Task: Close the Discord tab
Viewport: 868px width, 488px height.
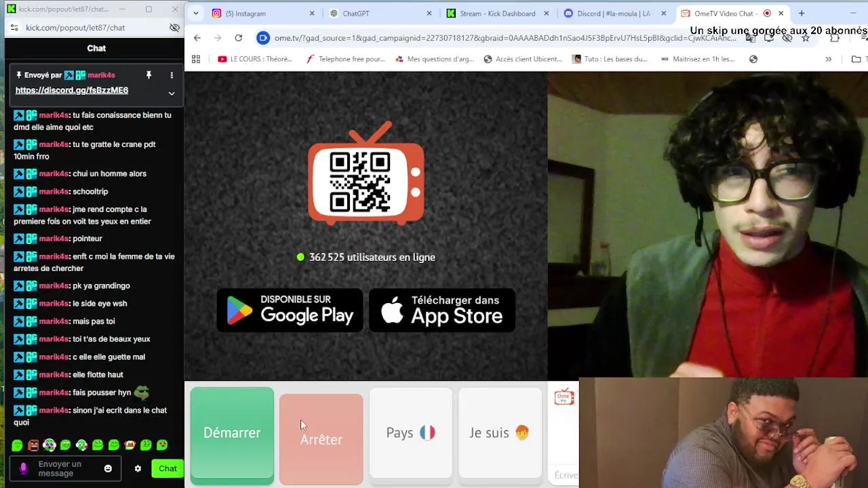Action: pos(664,14)
